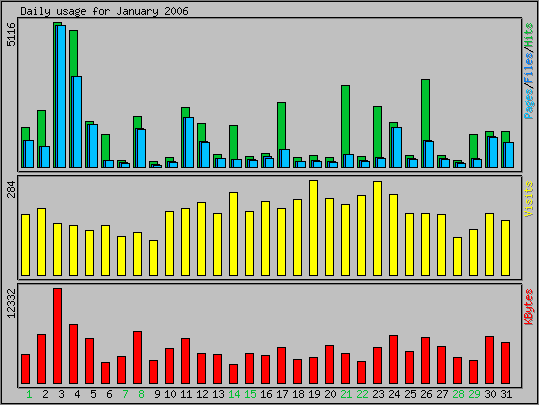
Task: Click the day label "13"
Action: (x=218, y=394)
